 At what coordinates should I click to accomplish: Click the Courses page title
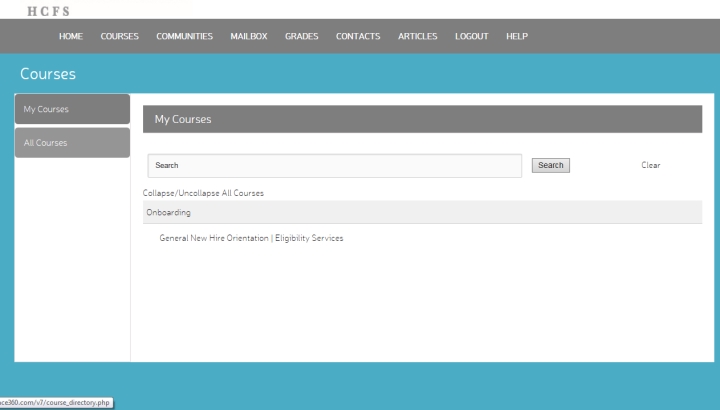48,74
